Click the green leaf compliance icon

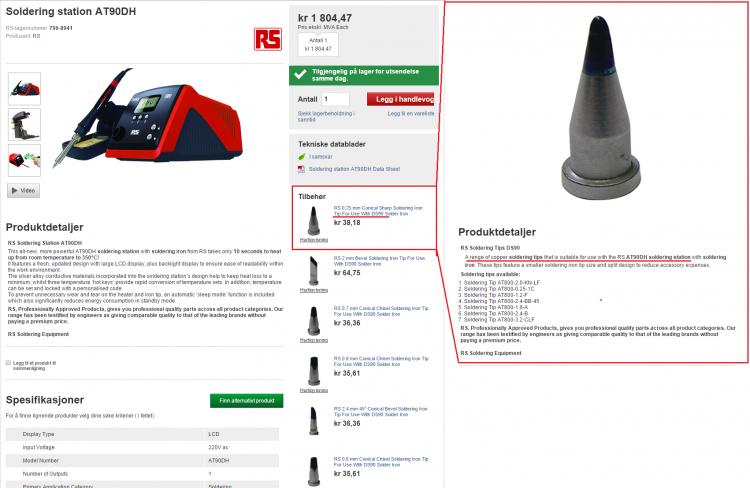(x=302, y=156)
